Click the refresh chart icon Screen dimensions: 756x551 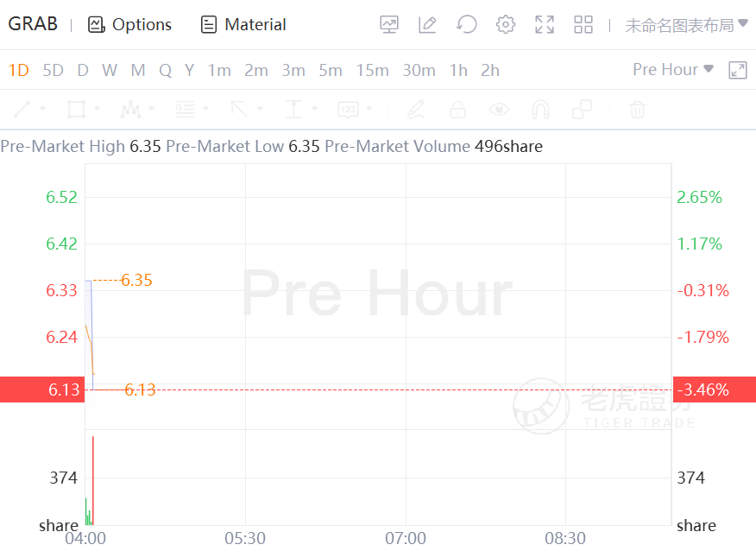pyautogui.click(x=467, y=24)
